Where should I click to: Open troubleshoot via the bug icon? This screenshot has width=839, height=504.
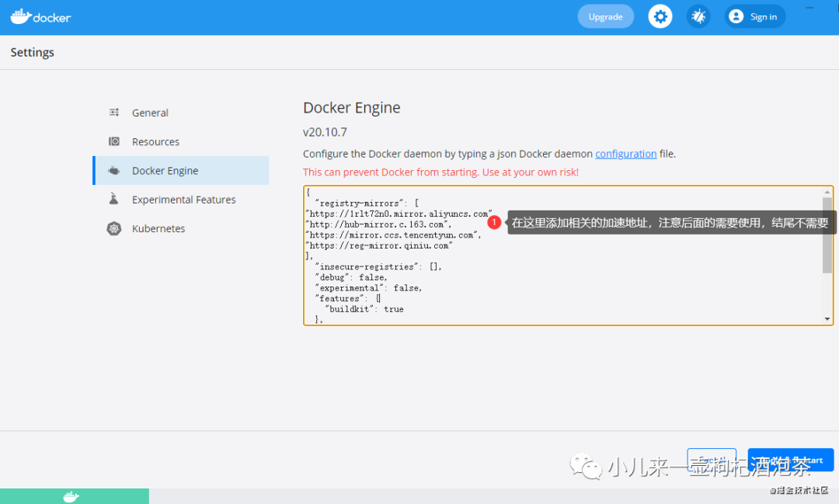(698, 16)
